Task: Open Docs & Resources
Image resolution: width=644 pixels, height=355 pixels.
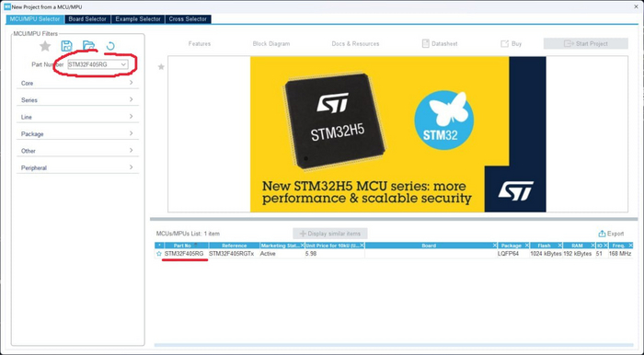Action: coord(355,43)
